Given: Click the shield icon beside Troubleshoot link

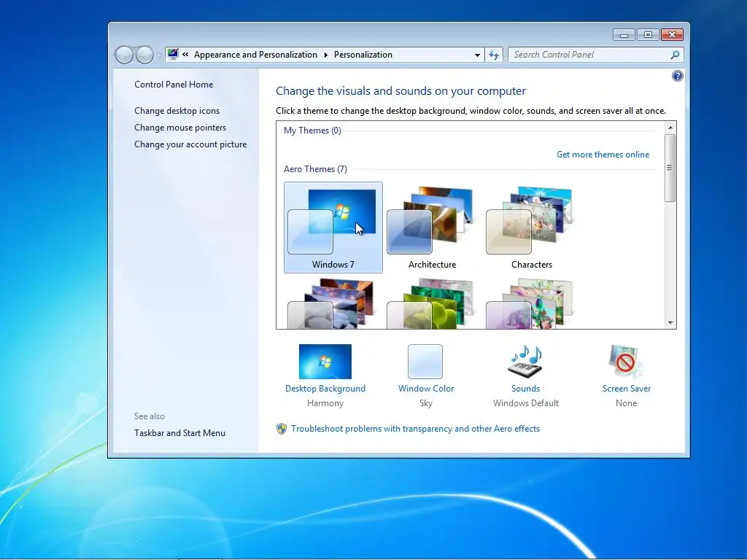Looking at the screenshot, I should 282,429.
